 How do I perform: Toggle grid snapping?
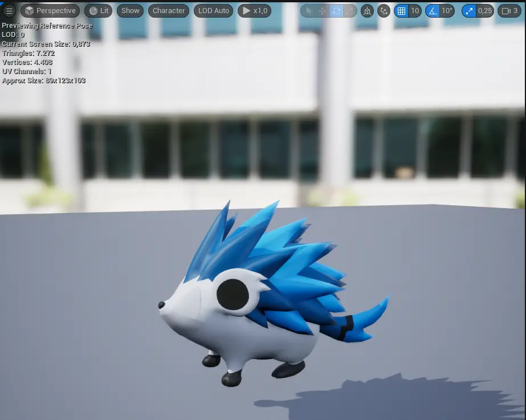click(401, 11)
